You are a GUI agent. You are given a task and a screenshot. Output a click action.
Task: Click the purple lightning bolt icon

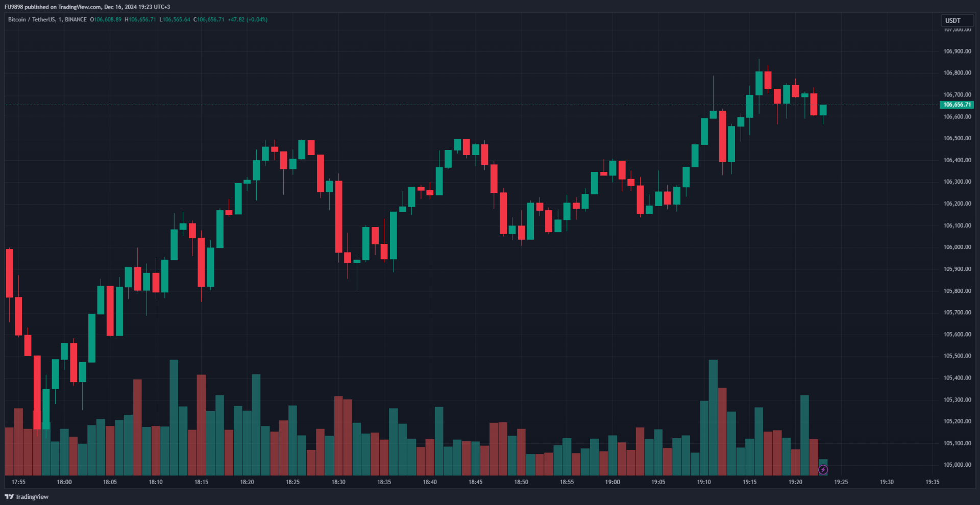pyautogui.click(x=823, y=470)
